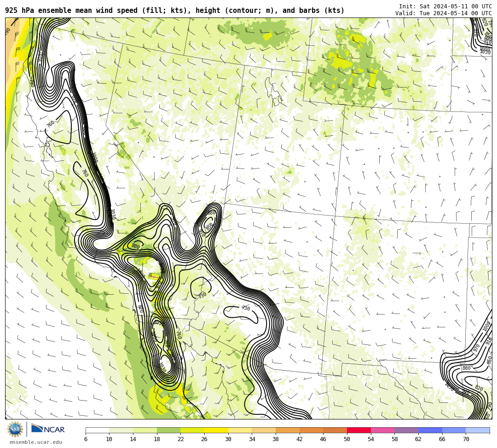Click the colorbar label 50
Viewport: 497px width, 448px height.
tap(347, 439)
